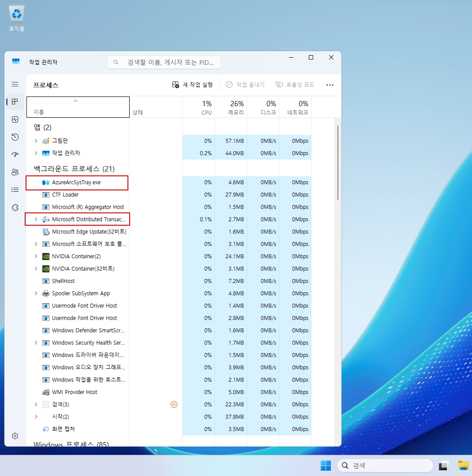Select the Microsoft (R) Aggregator Host row
Screen dimensions: 472x476
pos(169,207)
